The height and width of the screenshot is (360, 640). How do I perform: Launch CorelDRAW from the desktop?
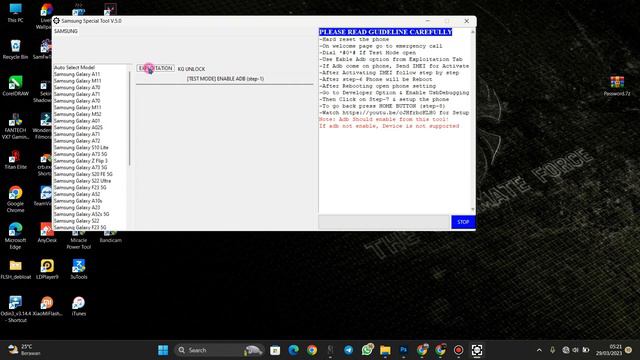pos(16,86)
